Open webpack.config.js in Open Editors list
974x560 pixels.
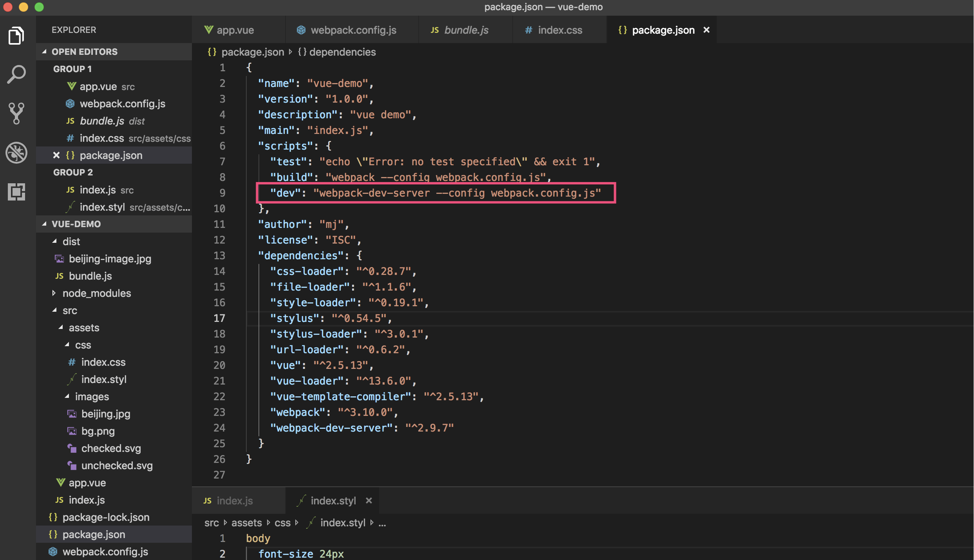(114, 103)
